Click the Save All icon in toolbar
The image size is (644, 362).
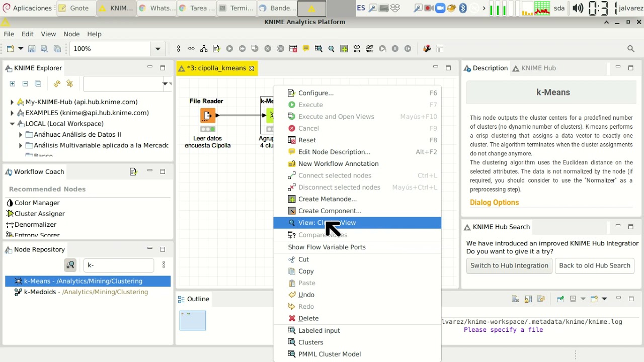tap(57, 49)
